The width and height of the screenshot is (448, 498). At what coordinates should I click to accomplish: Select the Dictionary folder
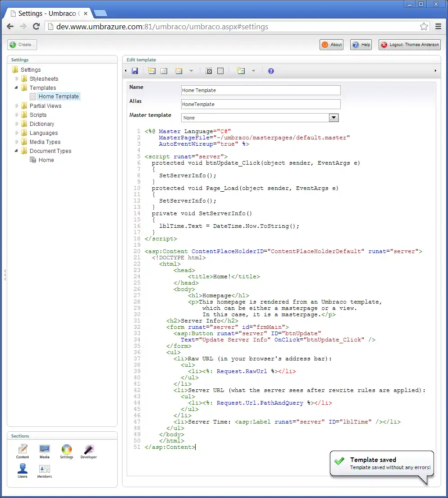[42, 124]
